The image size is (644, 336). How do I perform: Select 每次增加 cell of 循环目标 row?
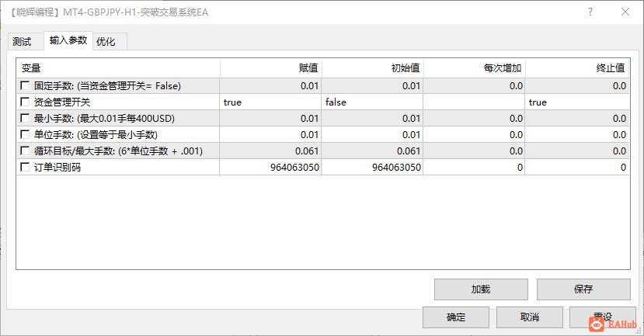pyautogui.click(x=475, y=151)
